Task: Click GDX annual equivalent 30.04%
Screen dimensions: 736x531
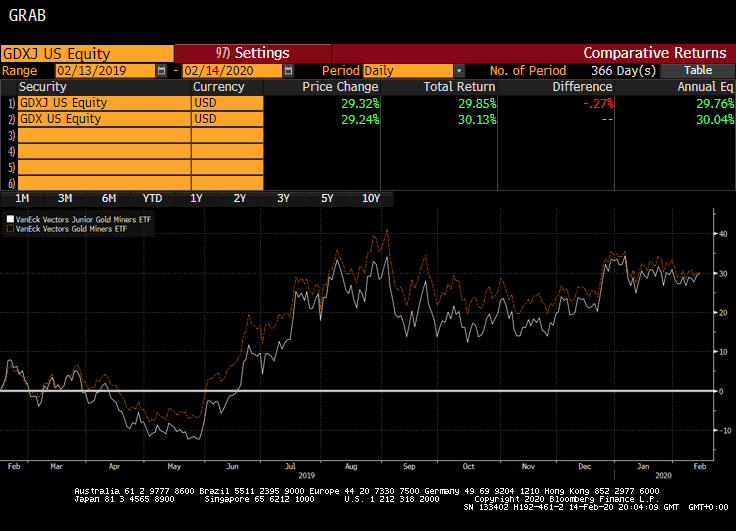Action: pyautogui.click(x=715, y=119)
